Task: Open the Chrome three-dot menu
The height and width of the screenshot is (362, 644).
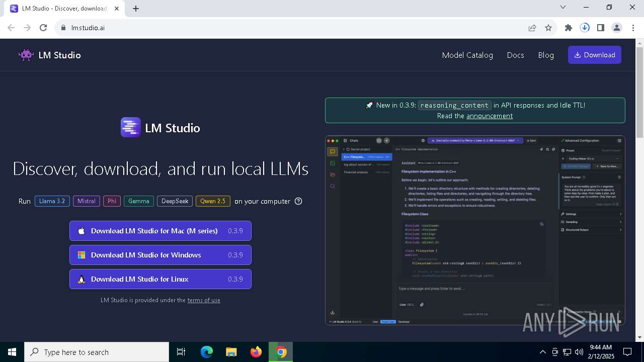Action: pyautogui.click(x=633, y=28)
